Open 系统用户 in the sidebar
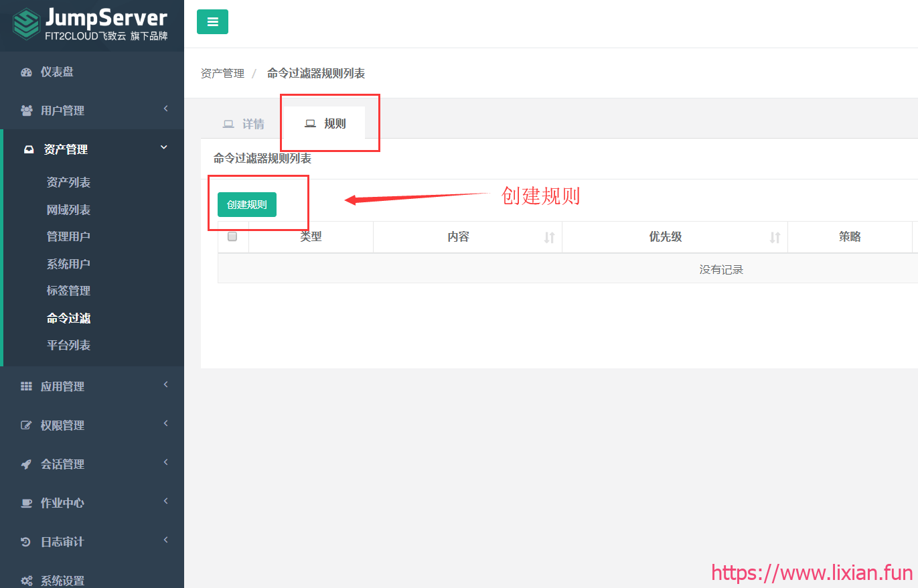 point(68,265)
